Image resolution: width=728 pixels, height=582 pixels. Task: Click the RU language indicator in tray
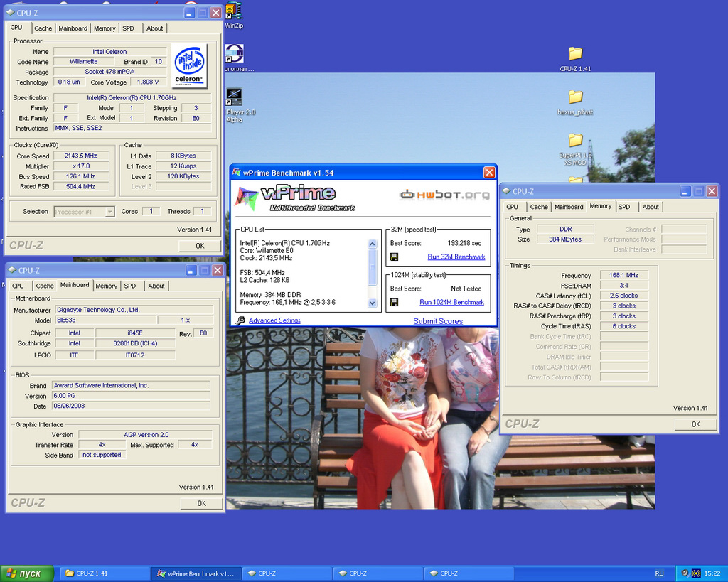(659, 573)
